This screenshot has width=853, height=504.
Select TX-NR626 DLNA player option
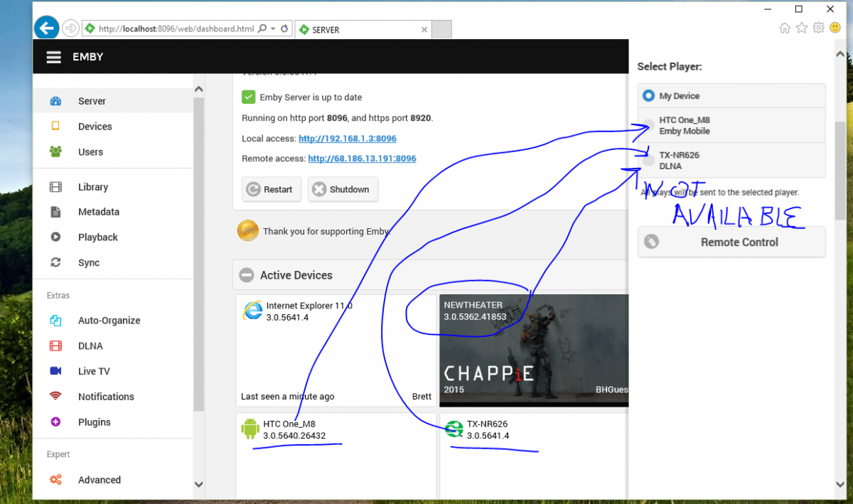pyautogui.click(x=648, y=161)
